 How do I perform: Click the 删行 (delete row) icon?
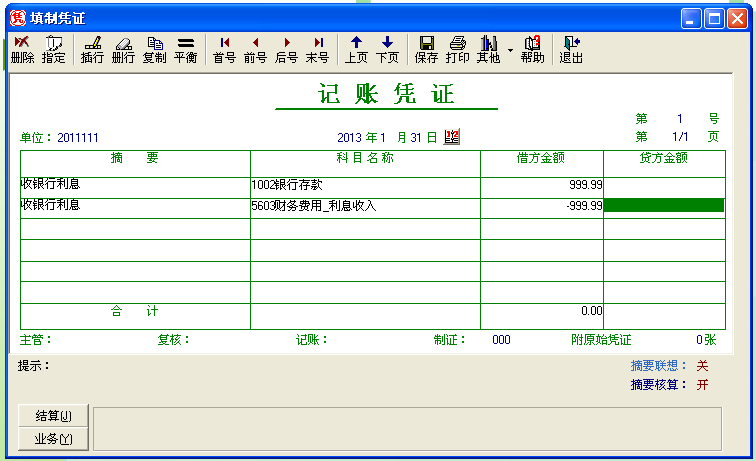point(123,49)
